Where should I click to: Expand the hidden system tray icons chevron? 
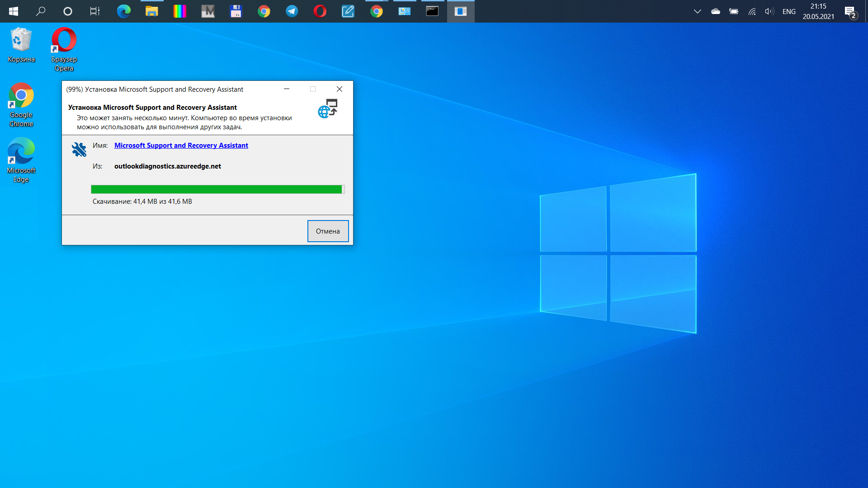click(697, 11)
